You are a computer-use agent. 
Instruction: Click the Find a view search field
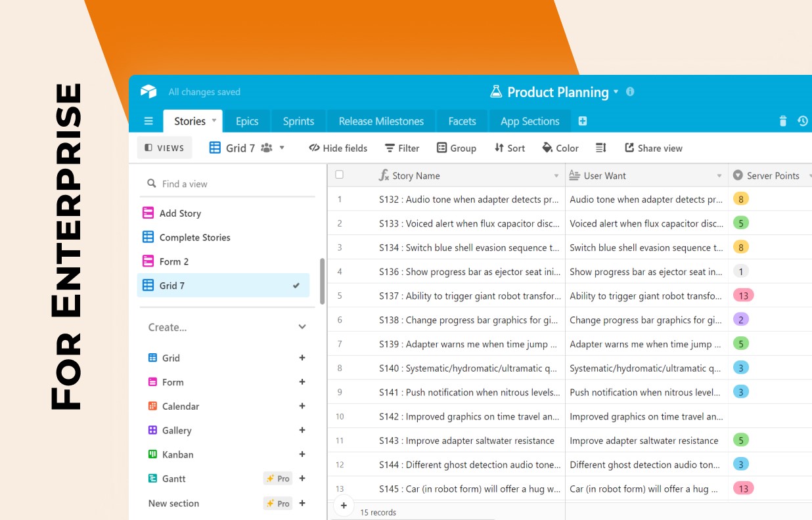227,184
